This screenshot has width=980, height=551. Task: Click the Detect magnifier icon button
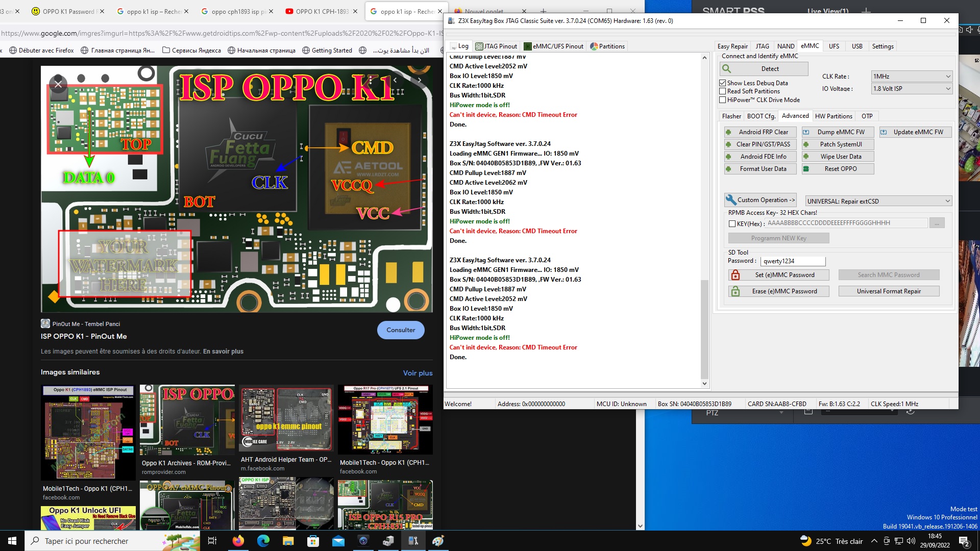click(x=727, y=69)
